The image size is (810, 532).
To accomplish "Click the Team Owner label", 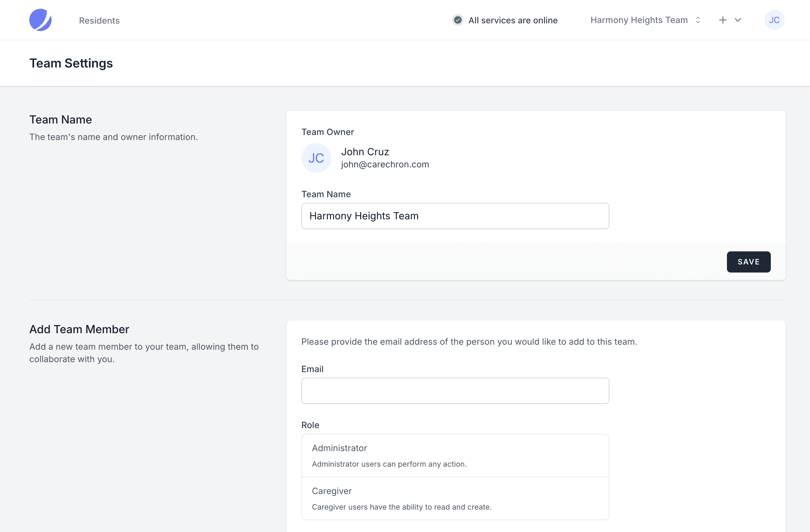I will (328, 132).
